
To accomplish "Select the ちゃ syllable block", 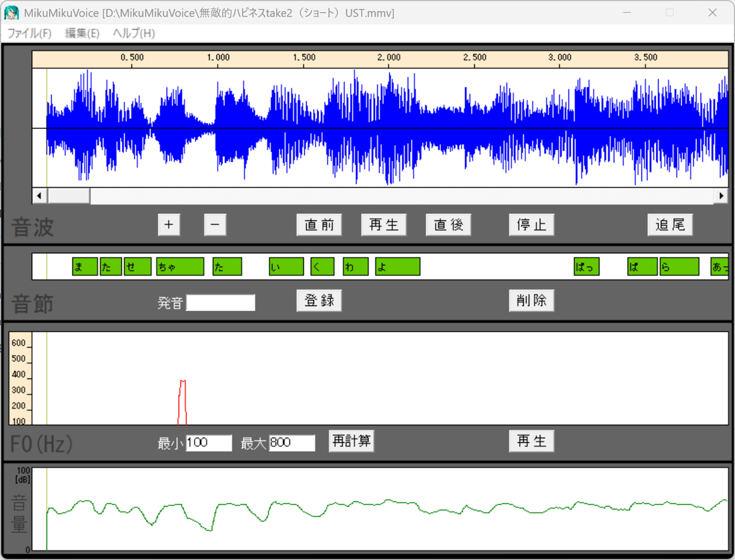I will (180, 267).
